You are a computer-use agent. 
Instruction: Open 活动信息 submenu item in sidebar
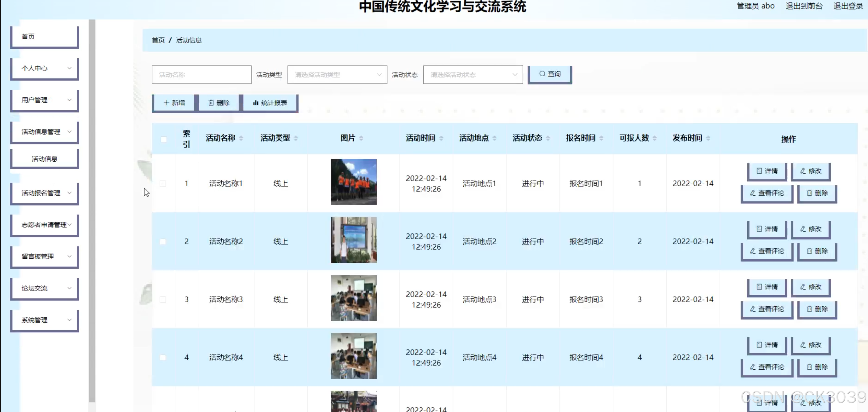tap(45, 159)
